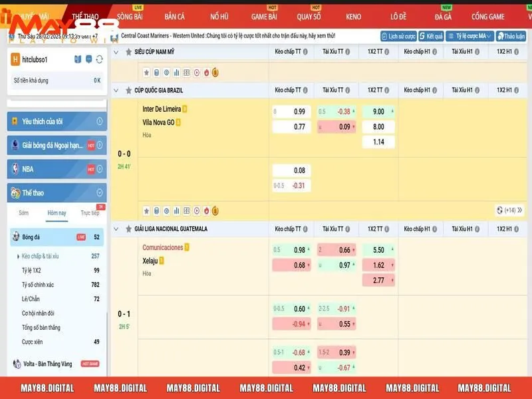Click the star icon under the Inter De Limeira match
Image resolution: width=532 pixels, height=399 pixels.
click(x=146, y=211)
